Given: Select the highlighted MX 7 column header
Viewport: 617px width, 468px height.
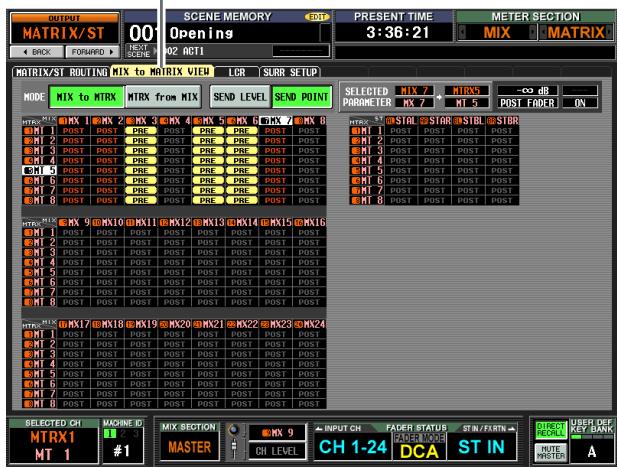Looking at the screenshot, I should click(x=275, y=121).
